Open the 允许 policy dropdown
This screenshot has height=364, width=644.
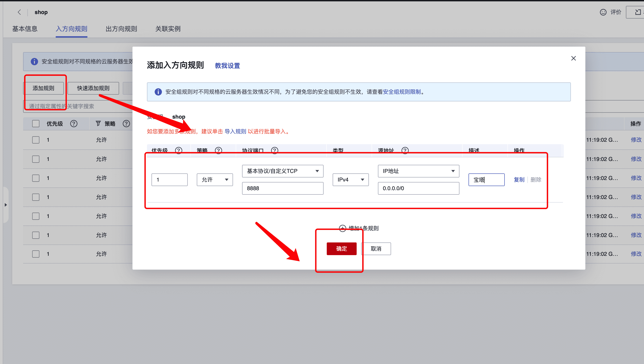tap(214, 180)
